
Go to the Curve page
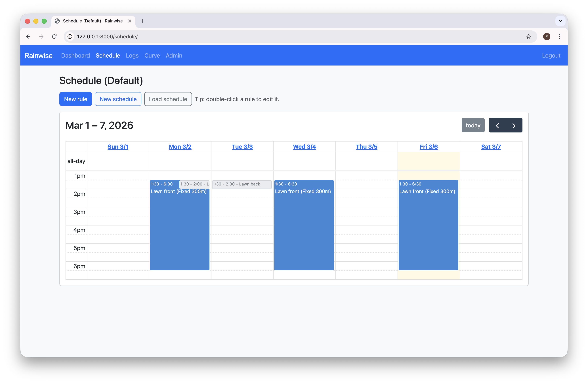(152, 56)
